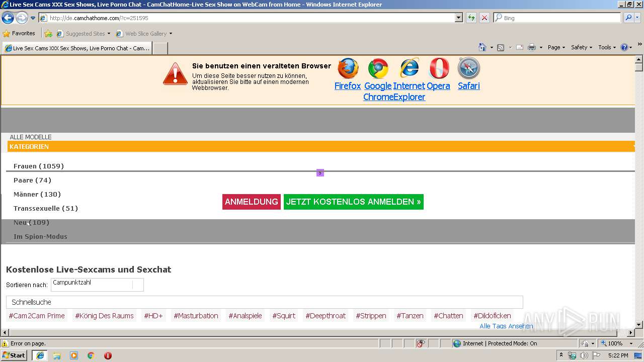This screenshot has height=362, width=644.
Task: Click the Chrome taskbar icon
Action: [91, 355]
